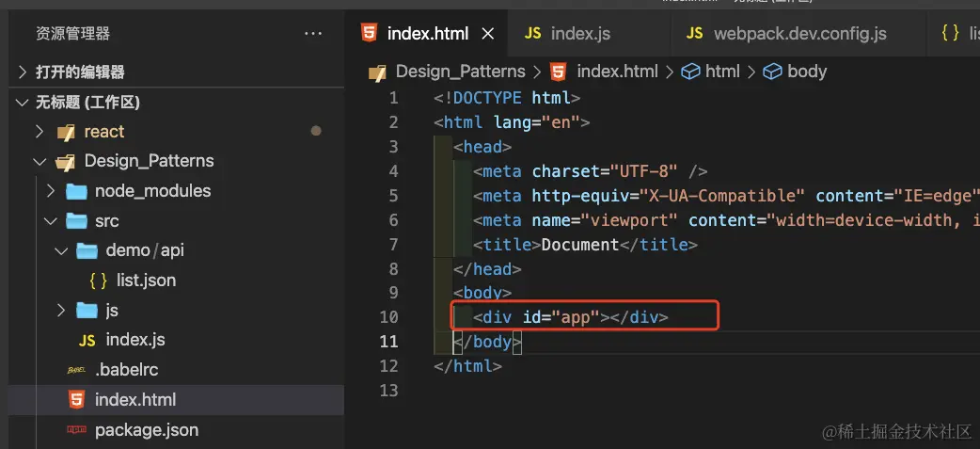The width and height of the screenshot is (980, 449).
Task: Switch to the index.js tab
Action: coord(579,34)
